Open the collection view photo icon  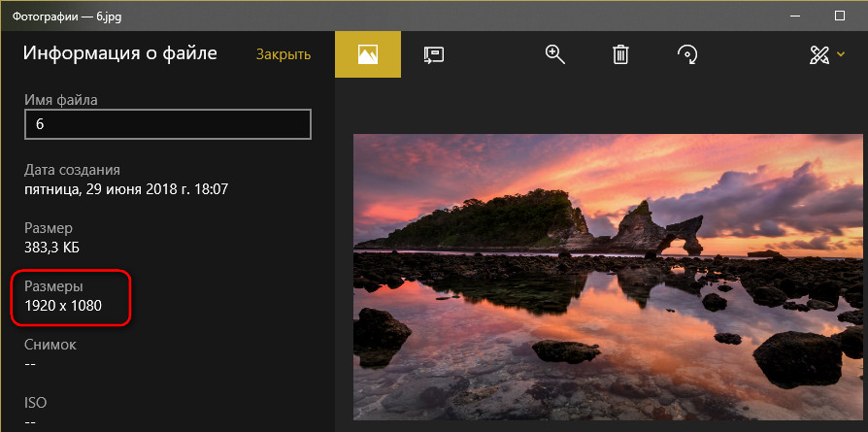pos(368,54)
